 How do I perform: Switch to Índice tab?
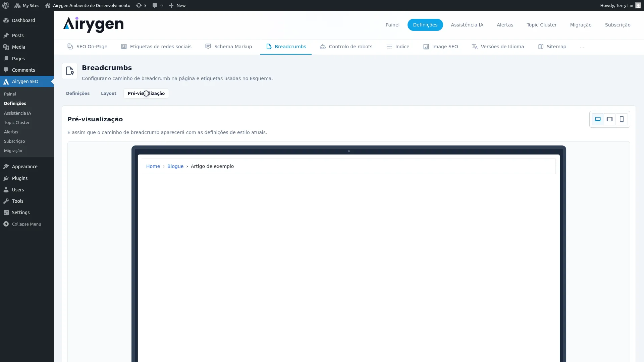pos(398,47)
